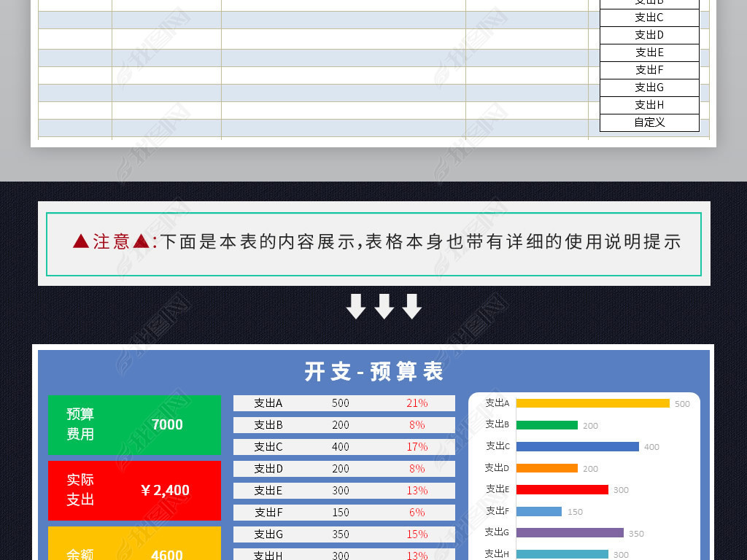The image size is (747, 560).
Task: Select the yellow 支出A bar in chart
Action: point(592,403)
